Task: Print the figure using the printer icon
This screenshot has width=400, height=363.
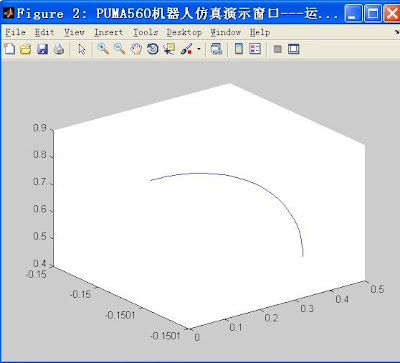Action: click(x=59, y=49)
